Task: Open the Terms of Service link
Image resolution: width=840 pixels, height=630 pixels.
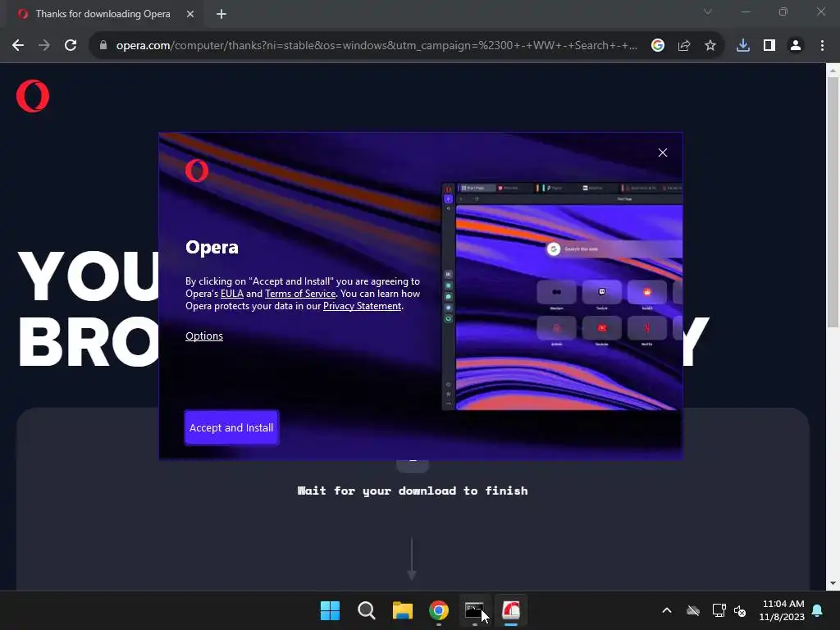Action: tap(300, 294)
